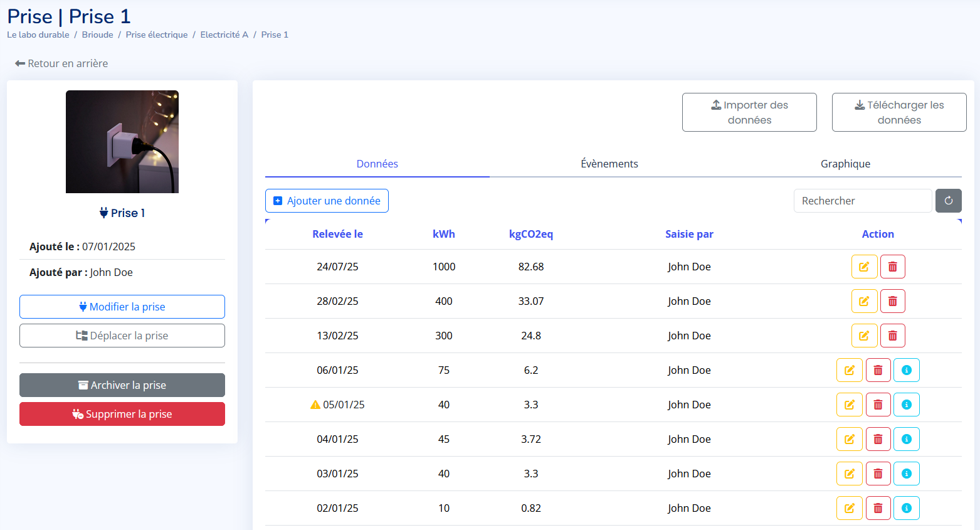Screen dimensions: 980x530
Task: Focus the Rechercher search field
Action: [862, 201]
